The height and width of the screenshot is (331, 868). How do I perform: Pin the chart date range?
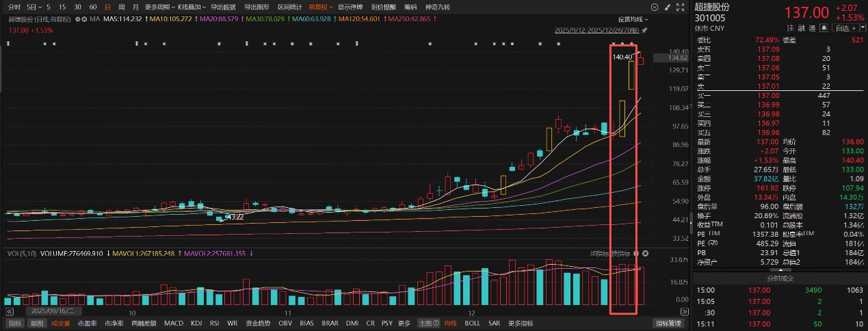[x=644, y=31]
